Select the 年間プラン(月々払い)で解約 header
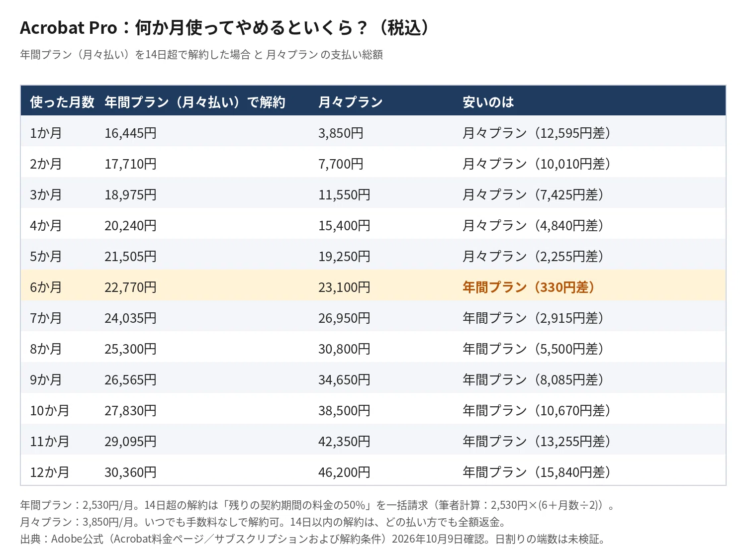The height and width of the screenshot is (560, 746). click(x=195, y=102)
